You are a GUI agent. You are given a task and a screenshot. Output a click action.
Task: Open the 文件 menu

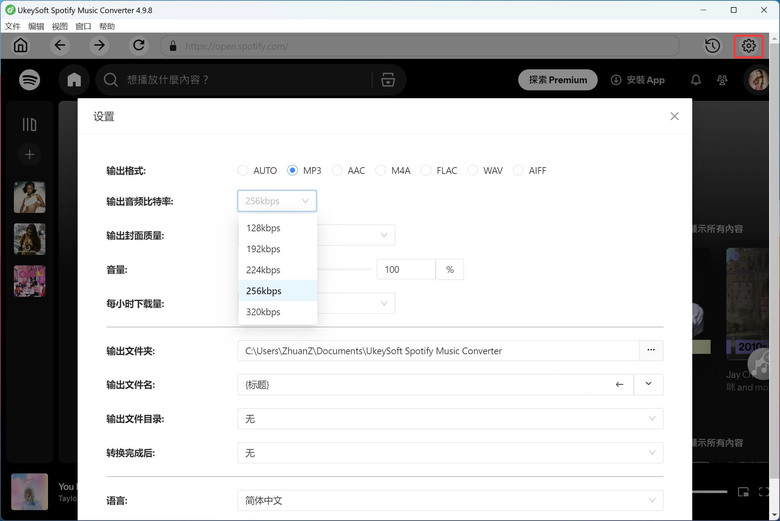12,26
